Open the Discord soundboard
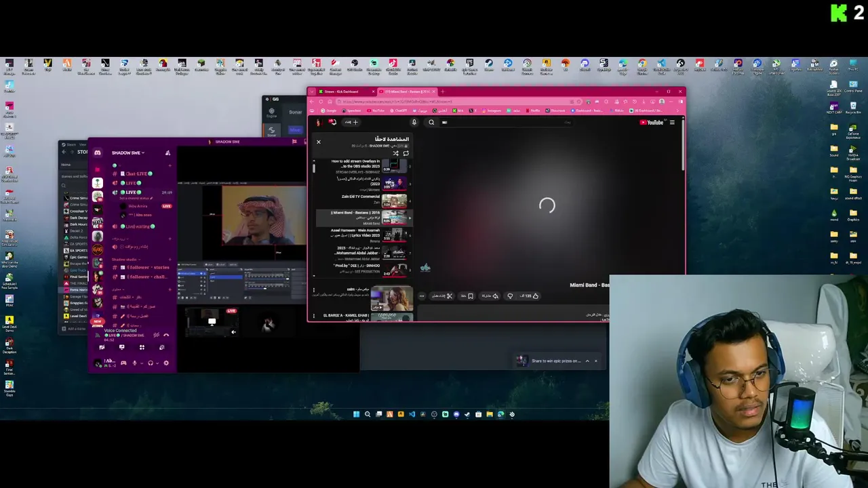Screen dimensions: 868x488 coord(161,347)
